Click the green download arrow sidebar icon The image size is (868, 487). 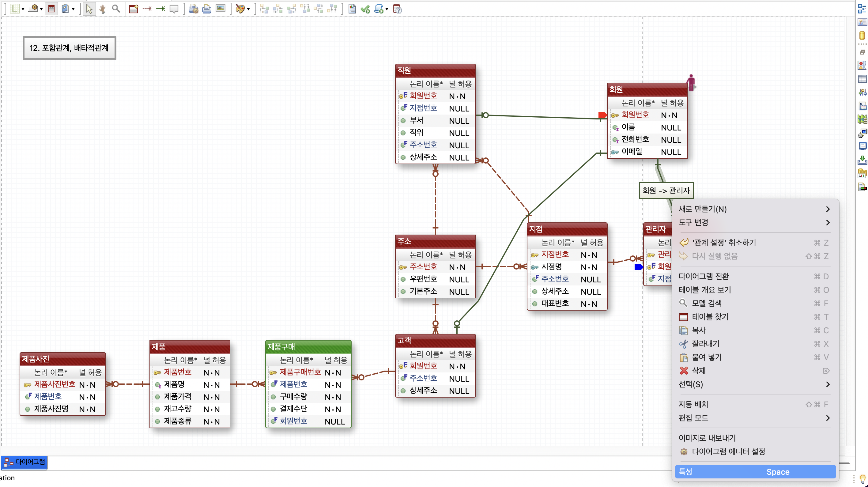862,160
